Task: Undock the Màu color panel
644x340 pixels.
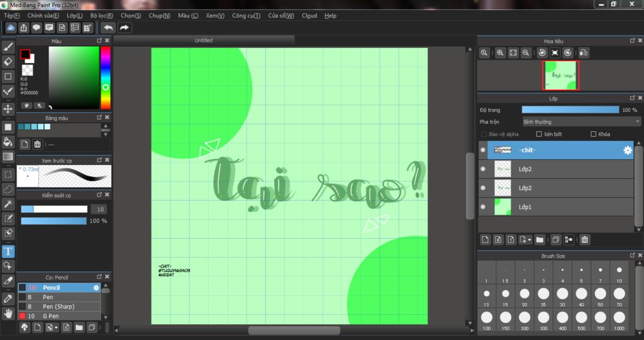Action: pos(99,41)
